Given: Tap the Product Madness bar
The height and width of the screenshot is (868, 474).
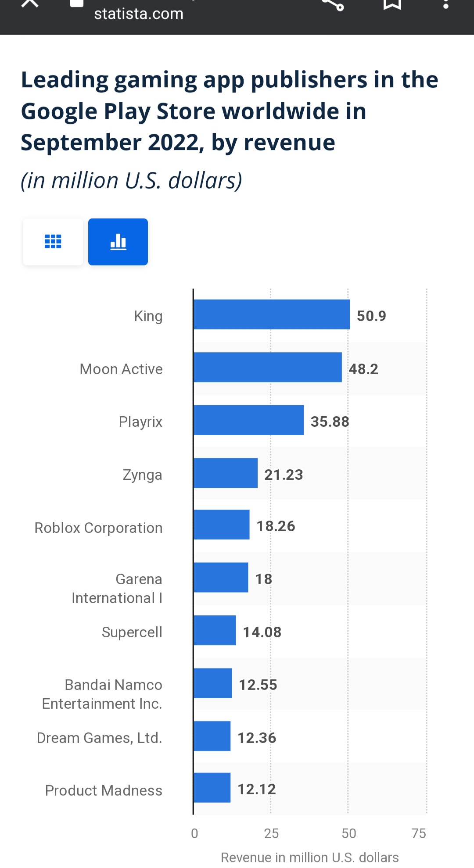Looking at the screenshot, I should (212, 788).
